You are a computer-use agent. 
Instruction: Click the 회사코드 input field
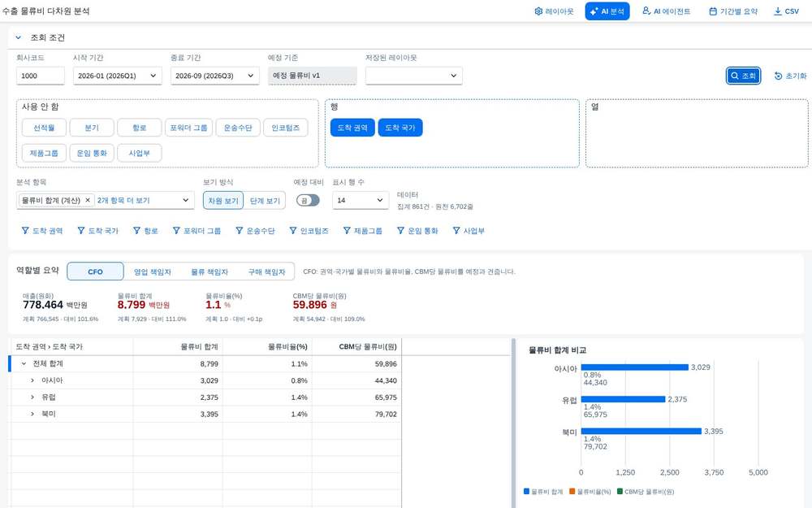click(x=41, y=76)
